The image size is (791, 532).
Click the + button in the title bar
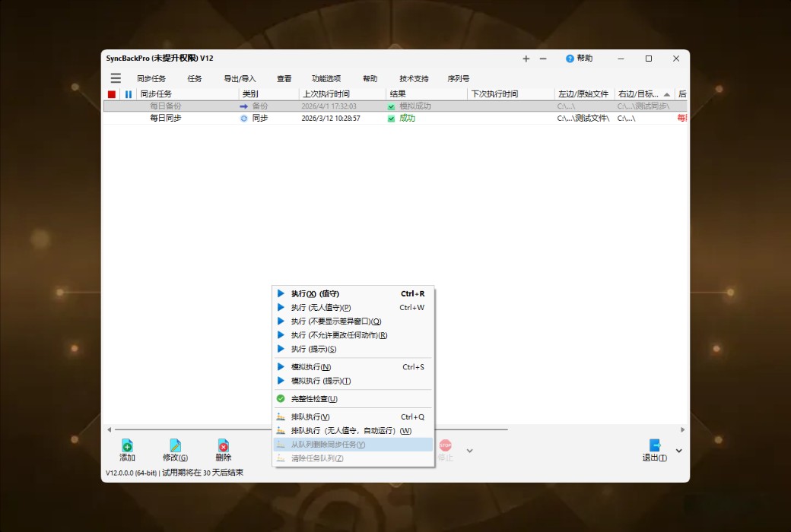point(526,59)
